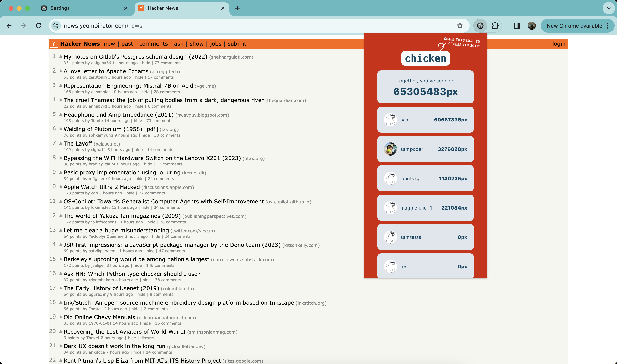
Task: Upvote the Apple Watch Ultra 2 story
Action: [x=61, y=187]
